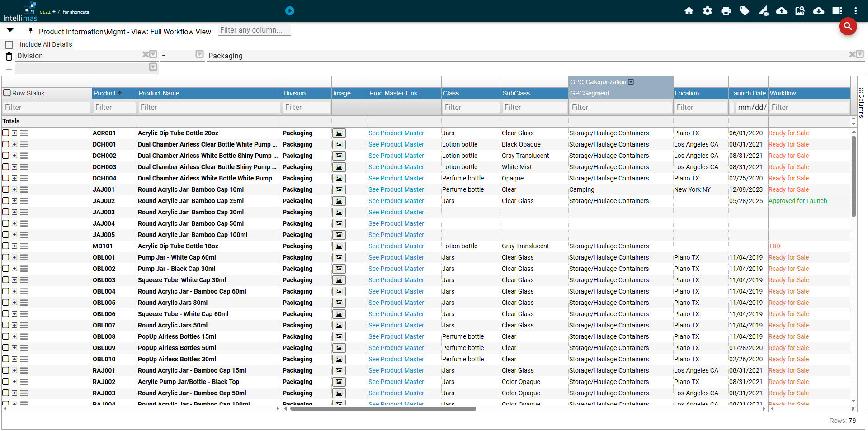868x431 pixels.
Task: Open the tag label icon
Action: (x=744, y=11)
